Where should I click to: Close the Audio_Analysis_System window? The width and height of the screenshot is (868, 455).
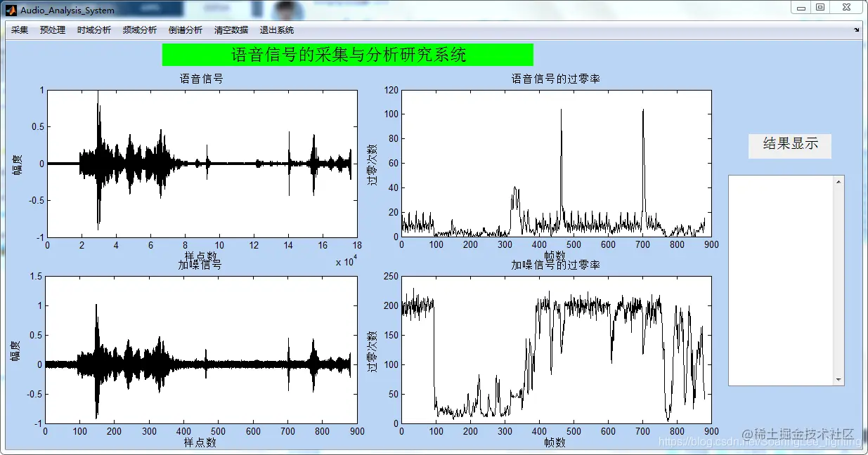[x=846, y=7]
